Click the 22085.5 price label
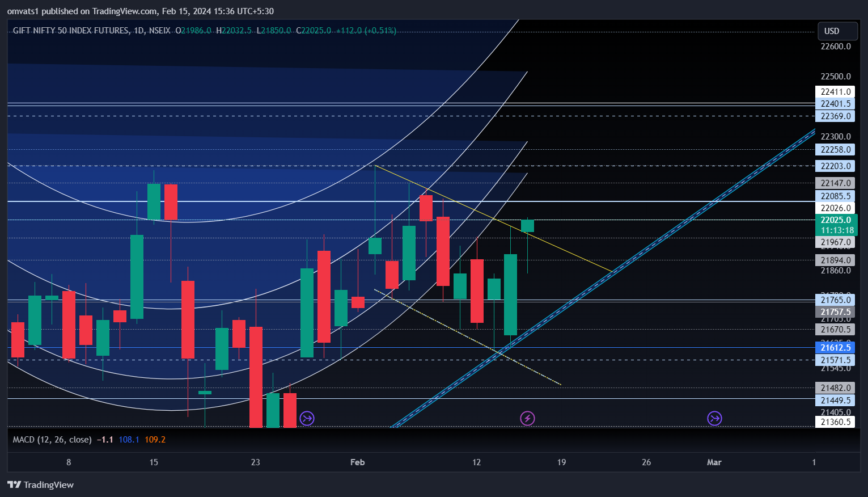This screenshot has width=868, height=497. [x=835, y=196]
